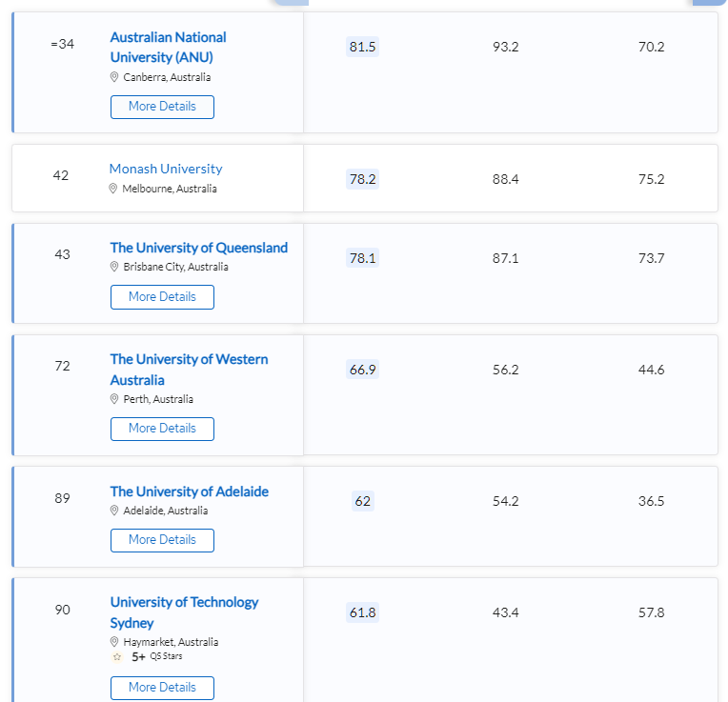Click ANU's overall score 81.5 badge

[x=363, y=47]
